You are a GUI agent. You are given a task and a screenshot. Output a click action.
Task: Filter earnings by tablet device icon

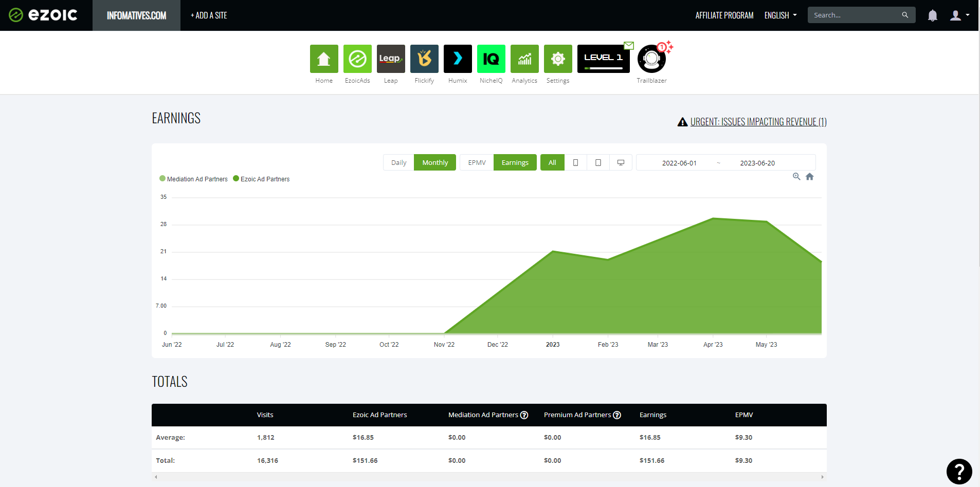[598, 162]
